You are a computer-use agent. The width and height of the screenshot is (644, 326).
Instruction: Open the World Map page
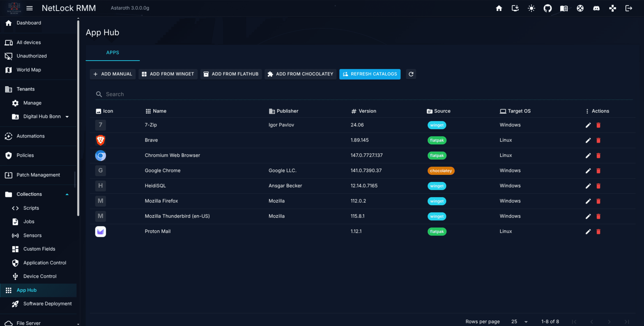point(38,70)
